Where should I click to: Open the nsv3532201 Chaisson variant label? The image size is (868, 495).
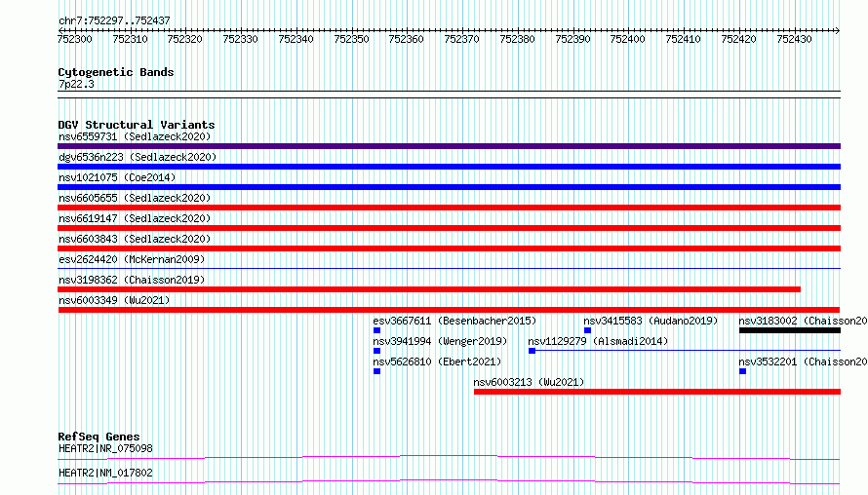803,362
